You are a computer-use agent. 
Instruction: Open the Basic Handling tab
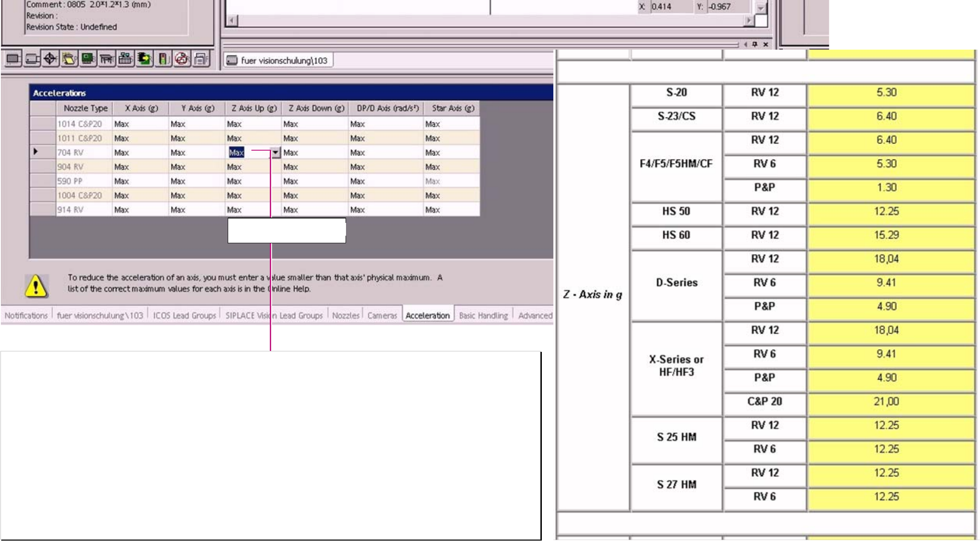click(x=483, y=315)
